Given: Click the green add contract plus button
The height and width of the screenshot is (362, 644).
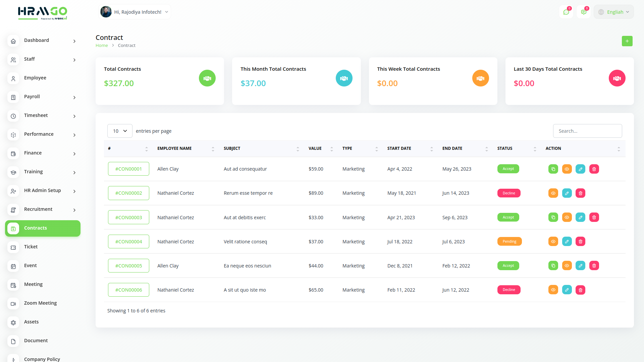Looking at the screenshot, I should tap(627, 41).
